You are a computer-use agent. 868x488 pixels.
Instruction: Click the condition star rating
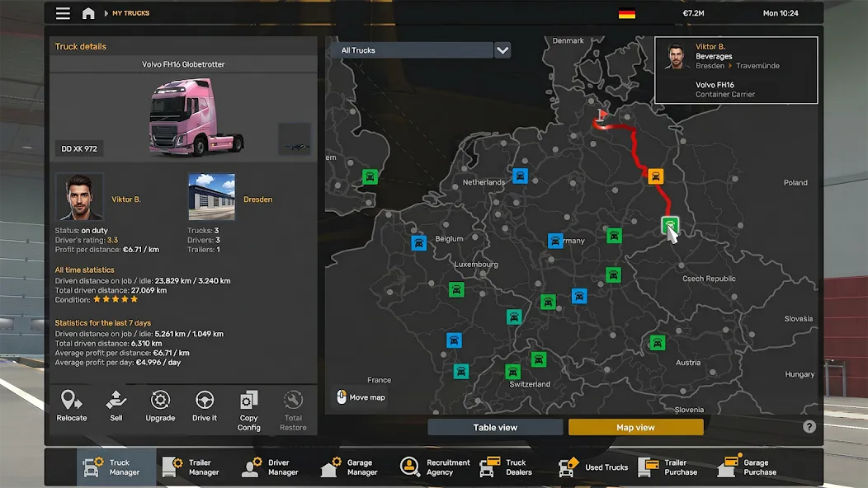[116, 299]
